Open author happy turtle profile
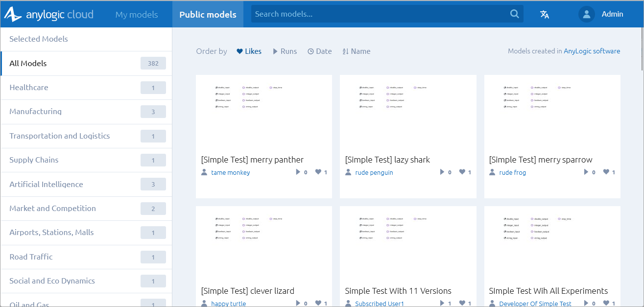 (229, 304)
